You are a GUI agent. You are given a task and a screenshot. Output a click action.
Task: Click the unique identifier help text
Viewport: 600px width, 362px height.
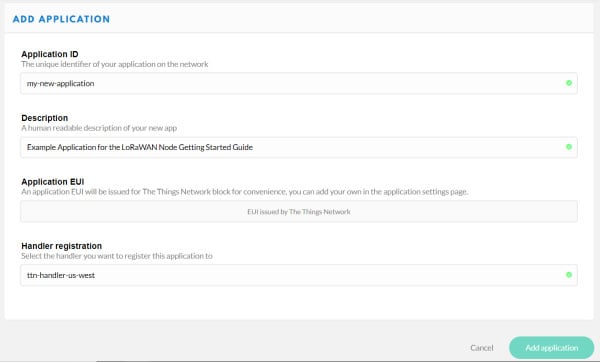[x=115, y=64]
